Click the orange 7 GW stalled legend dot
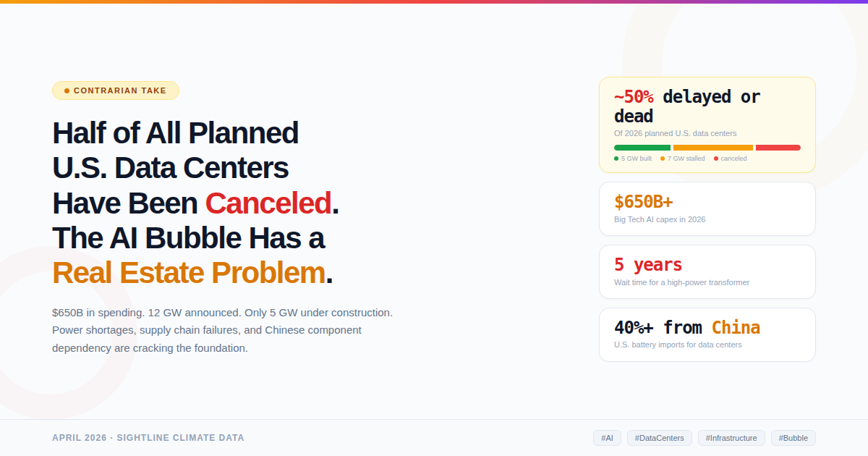 coord(663,159)
